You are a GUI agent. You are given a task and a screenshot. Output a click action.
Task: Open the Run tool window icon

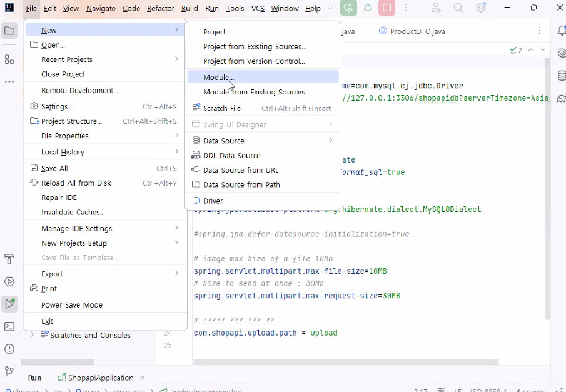tap(9, 304)
